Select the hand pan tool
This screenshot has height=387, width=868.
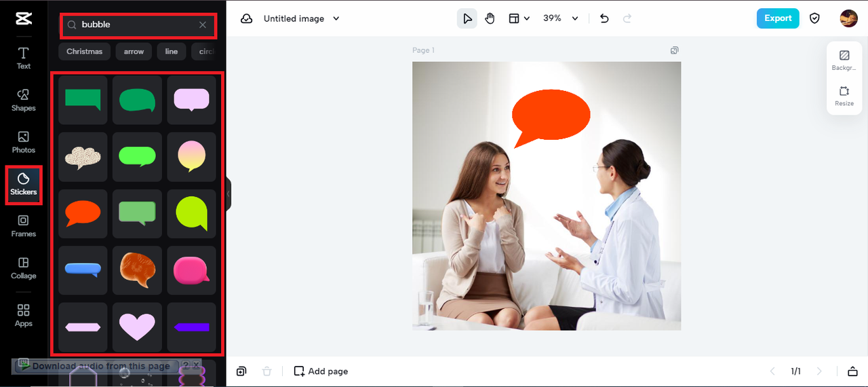click(490, 18)
